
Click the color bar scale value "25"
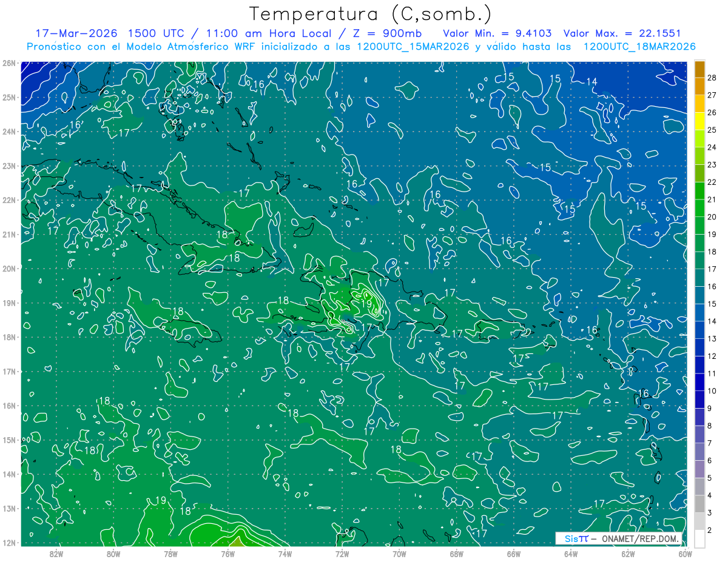(x=712, y=130)
